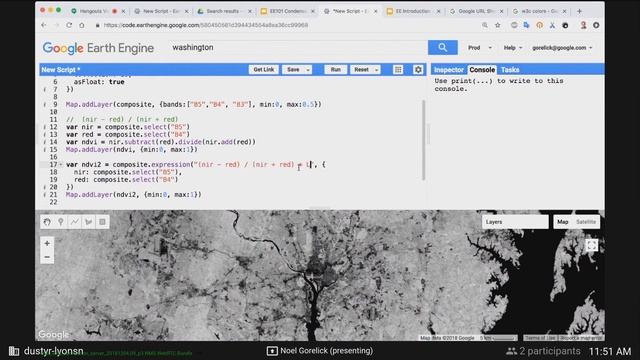
Task: Select the draw rectangle tool on map
Action: pyautogui.click(x=102, y=222)
